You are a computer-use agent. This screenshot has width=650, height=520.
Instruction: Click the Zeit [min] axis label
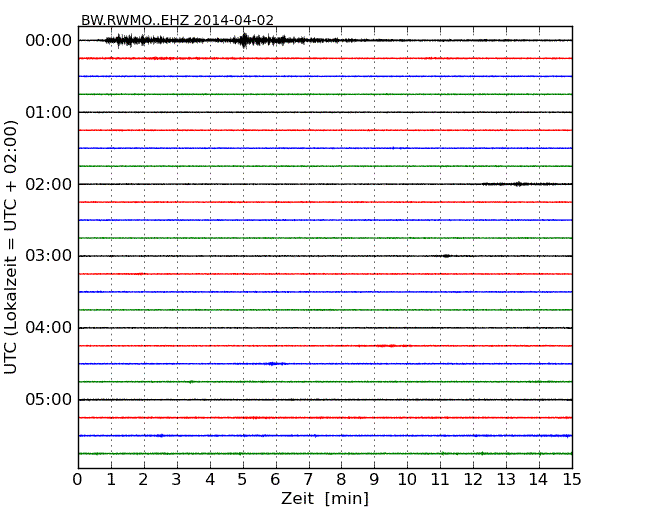(x=325, y=498)
